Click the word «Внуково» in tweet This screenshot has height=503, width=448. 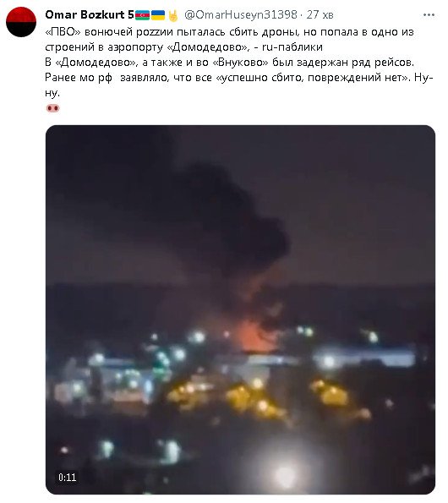241,63
